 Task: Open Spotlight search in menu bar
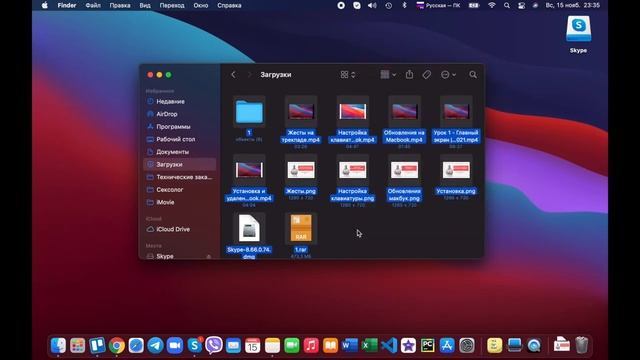click(x=507, y=5)
